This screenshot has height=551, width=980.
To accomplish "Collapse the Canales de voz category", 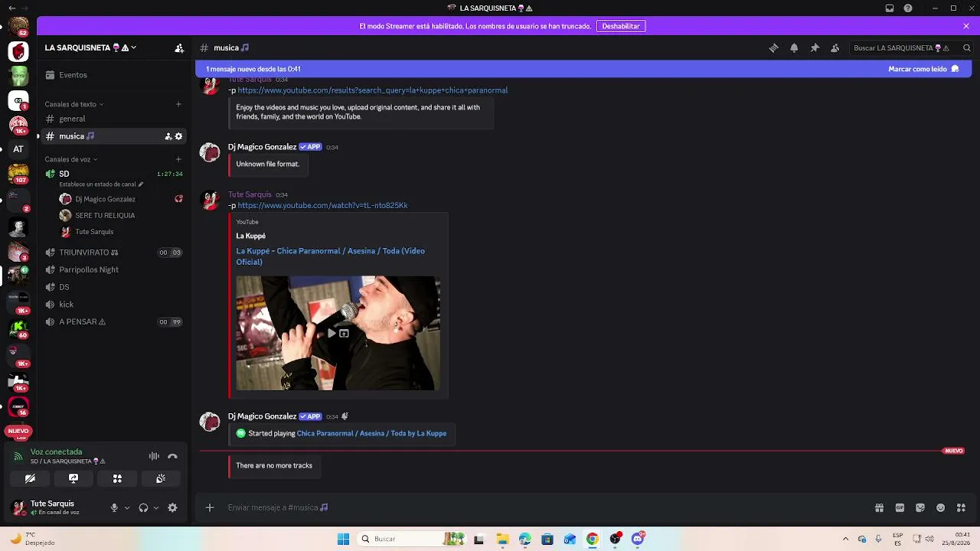I will coord(70,159).
